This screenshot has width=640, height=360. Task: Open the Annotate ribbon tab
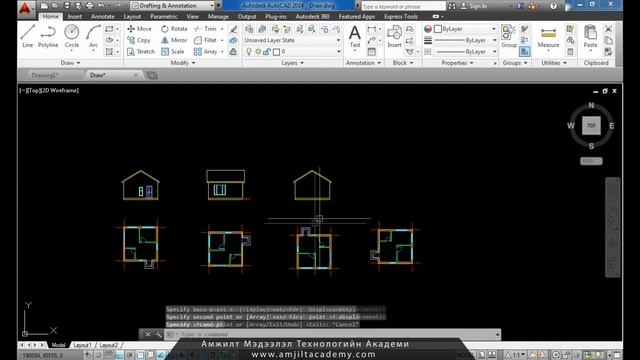[x=102, y=17]
